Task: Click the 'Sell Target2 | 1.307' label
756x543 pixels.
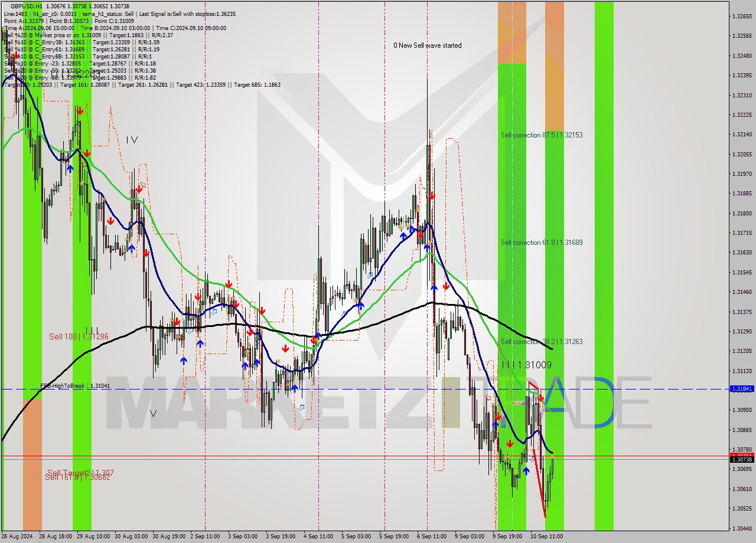Action: coord(80,473)
